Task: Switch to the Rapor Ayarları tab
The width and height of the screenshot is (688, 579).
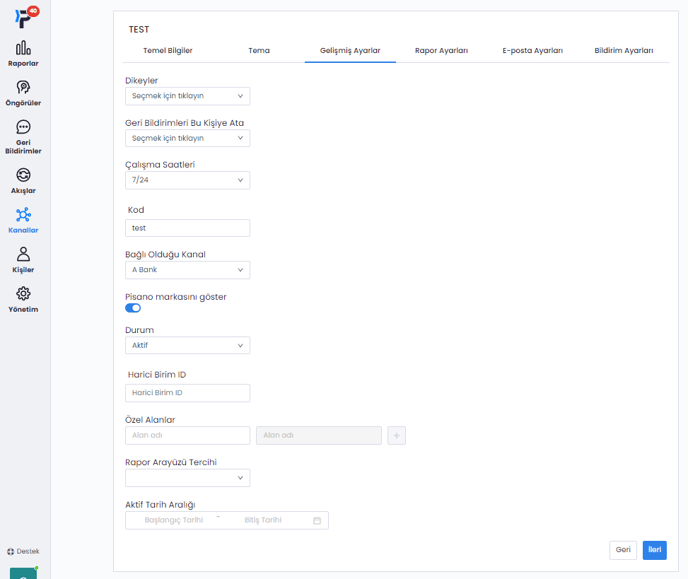Action: (x=441, y=50)
